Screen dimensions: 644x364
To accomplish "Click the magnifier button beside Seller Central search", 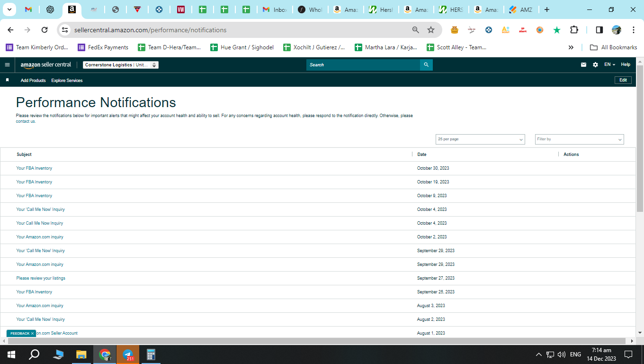I will click(x=426, y=65).
